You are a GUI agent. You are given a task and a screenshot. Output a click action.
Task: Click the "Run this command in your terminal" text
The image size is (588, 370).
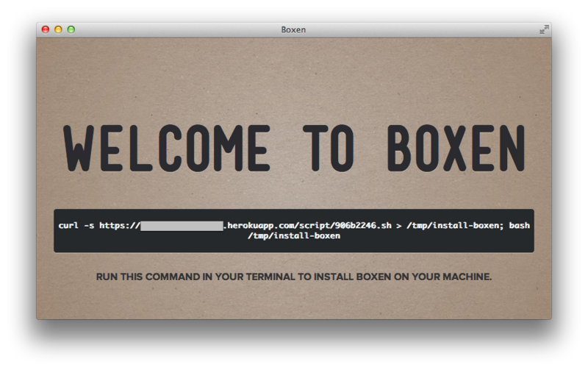[x=293, y=277]
